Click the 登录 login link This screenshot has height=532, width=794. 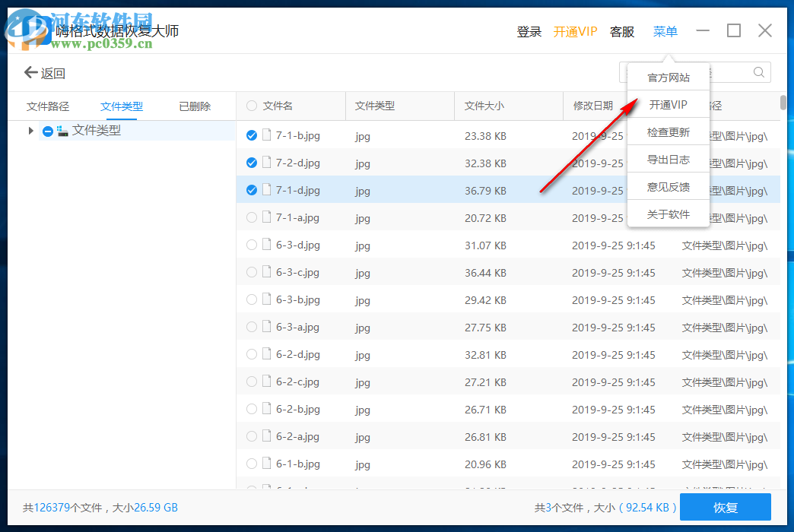(529, 31)
